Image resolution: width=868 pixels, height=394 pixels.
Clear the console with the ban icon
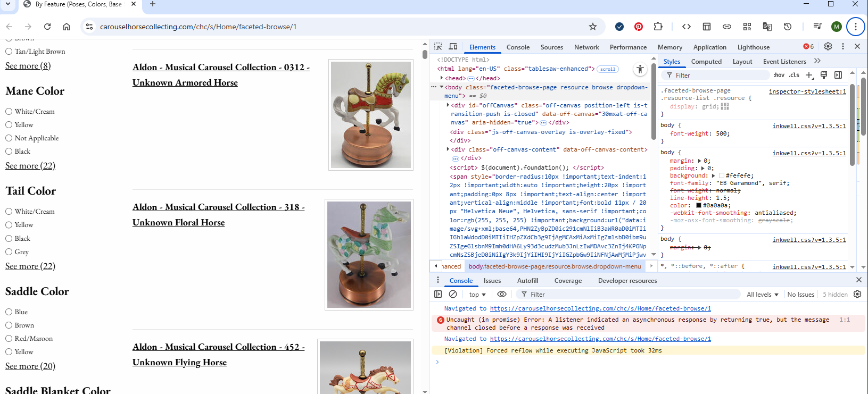[x=453, y=294]
